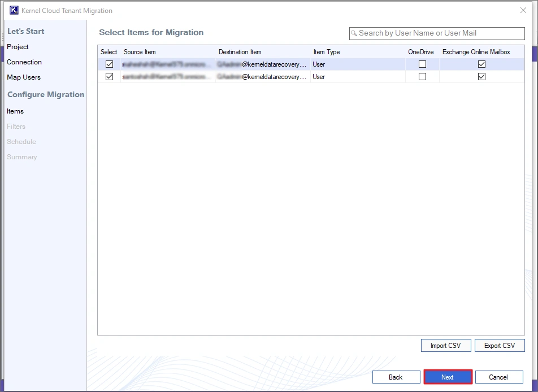Click the magnifier icon in the search box
The height and width of the screenshot is (392, 538).
pos(354,33)
